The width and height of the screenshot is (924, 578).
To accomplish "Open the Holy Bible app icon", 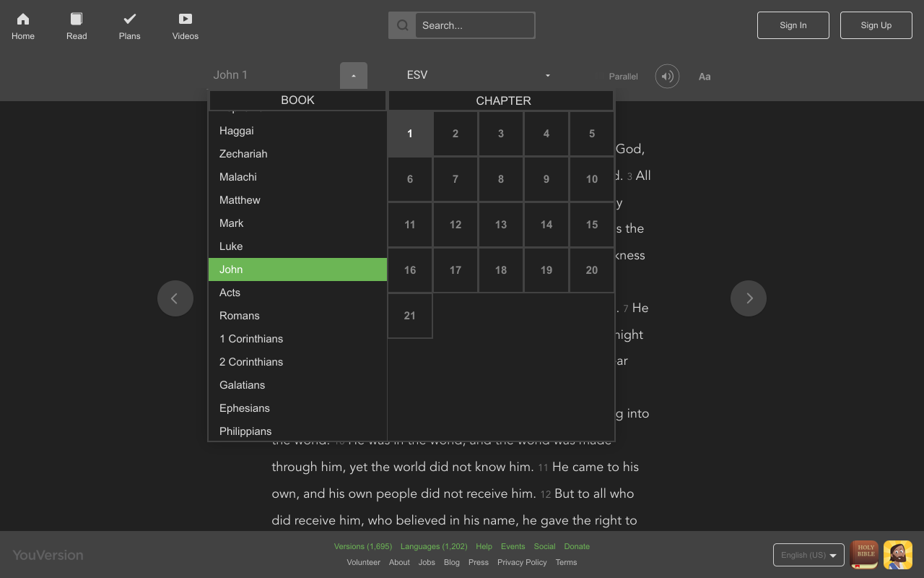I will pos(864,554).
